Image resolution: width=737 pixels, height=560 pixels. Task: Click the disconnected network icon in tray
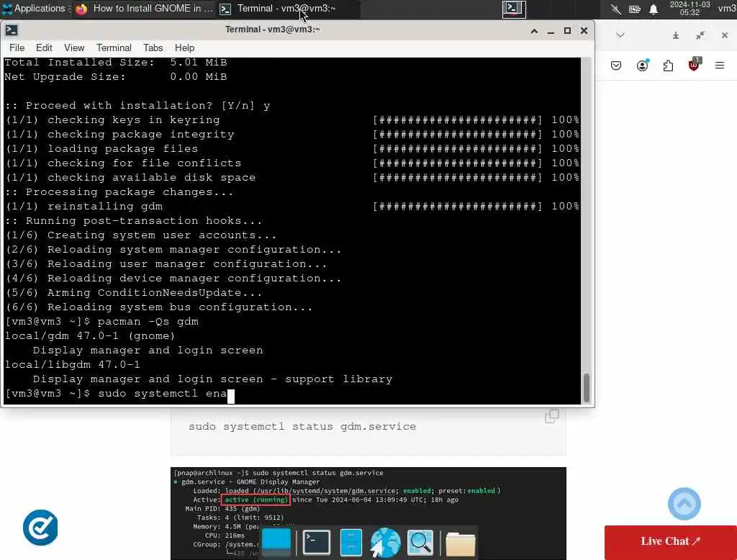[616, 9]
